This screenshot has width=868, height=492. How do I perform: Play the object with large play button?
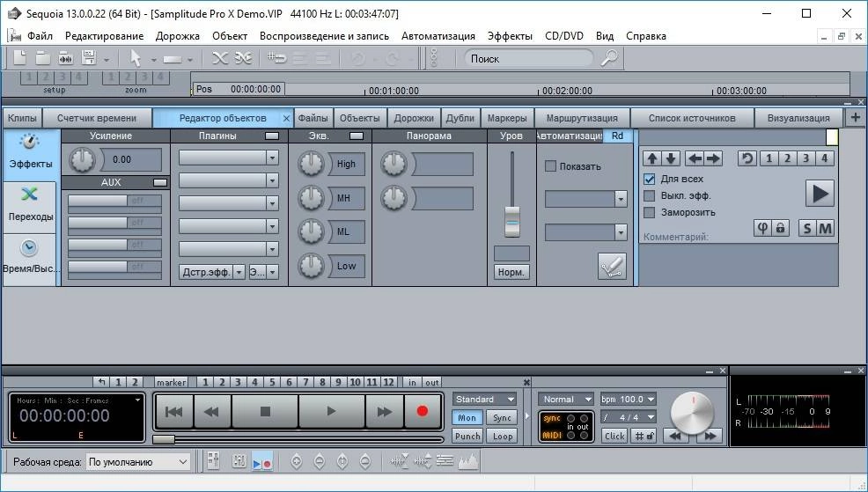(820, 194)
